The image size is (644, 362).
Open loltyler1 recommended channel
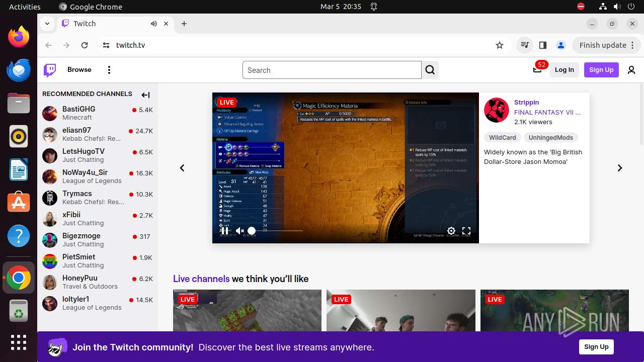tap(98, 303)
